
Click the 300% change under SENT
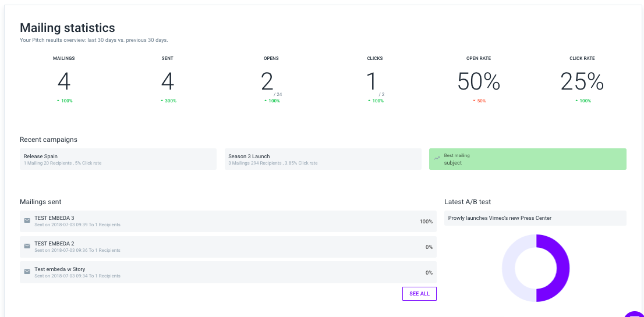pyautogui.click(x=168, y=101)
